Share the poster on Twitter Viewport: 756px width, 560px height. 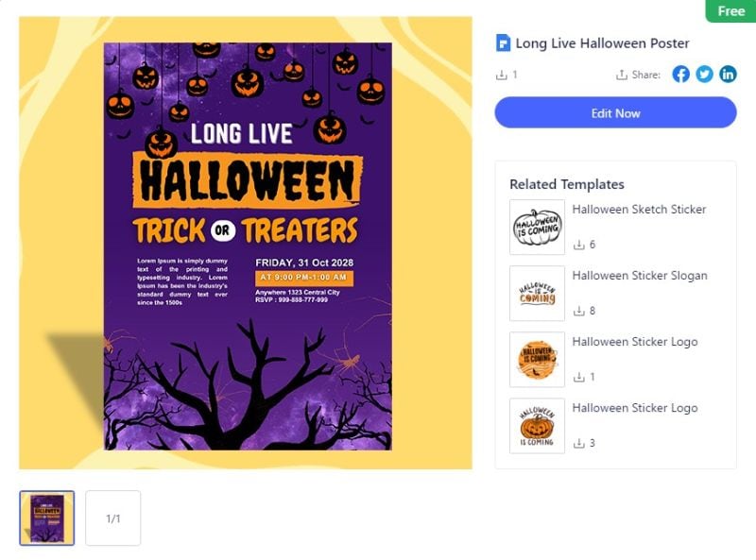705,75
